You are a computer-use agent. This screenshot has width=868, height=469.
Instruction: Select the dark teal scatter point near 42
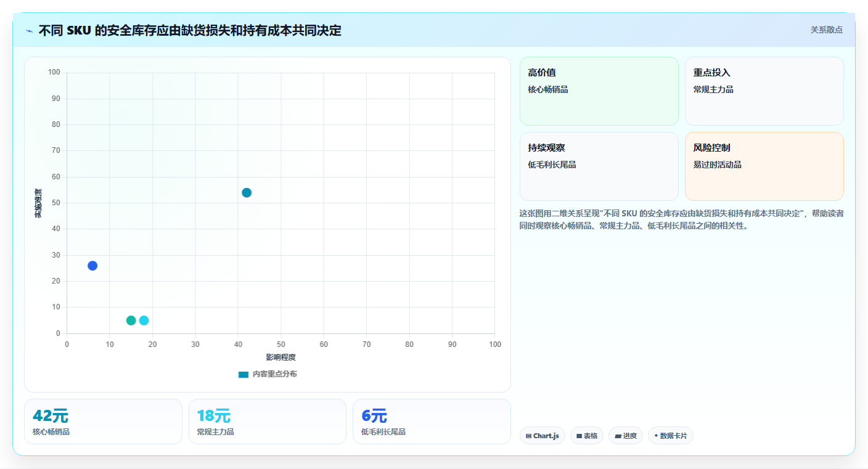click(x=247, y=192)
